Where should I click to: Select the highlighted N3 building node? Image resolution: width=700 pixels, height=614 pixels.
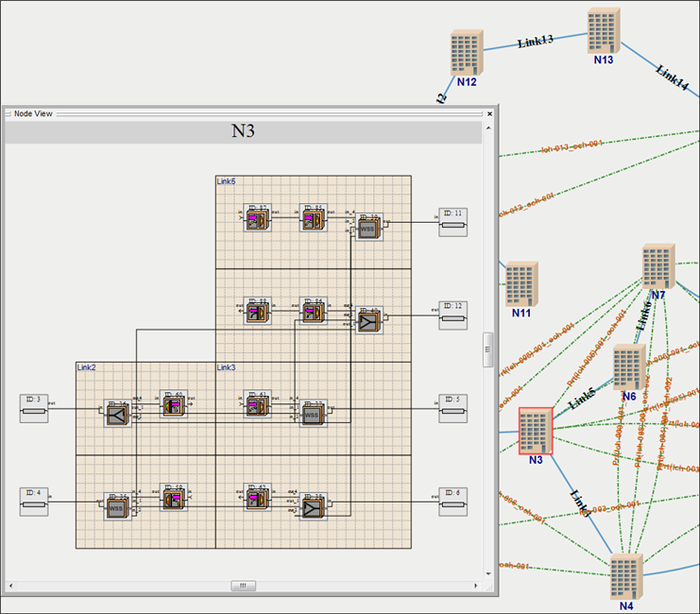tap(536, 431)
